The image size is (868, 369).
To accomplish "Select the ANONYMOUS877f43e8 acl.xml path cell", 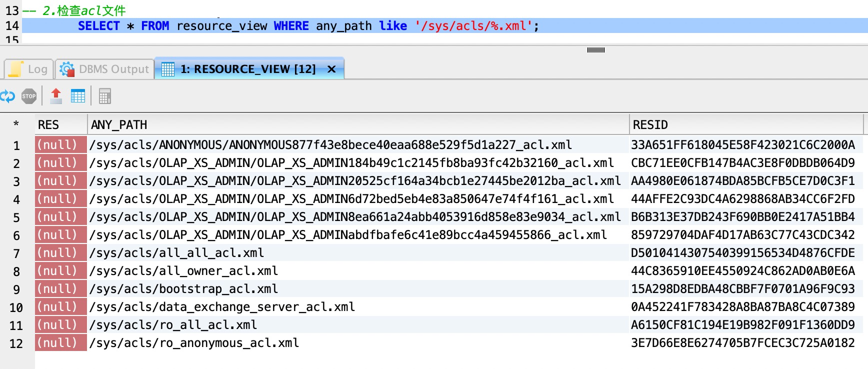I will pyautogui.click(x=358, y=145).
